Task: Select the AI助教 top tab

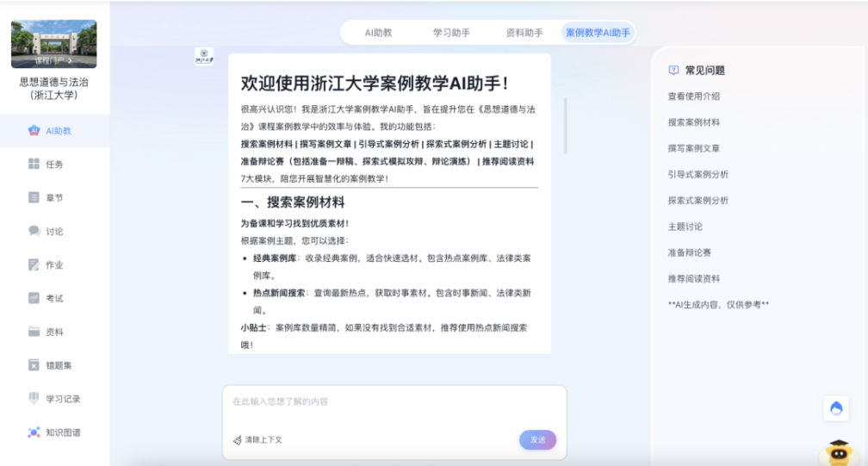Action: (x=378, y=33)
